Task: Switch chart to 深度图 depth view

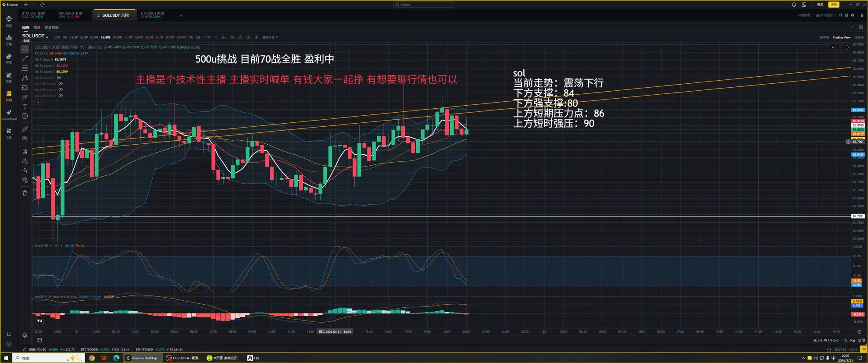Action: coord(859,37)
